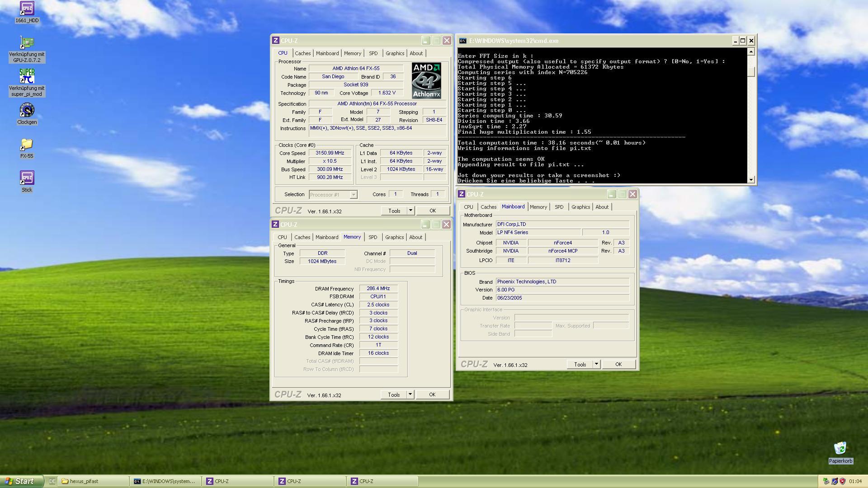Open the Start menu
The width and height of the screenshot is (868, 488).
(21, 481)
